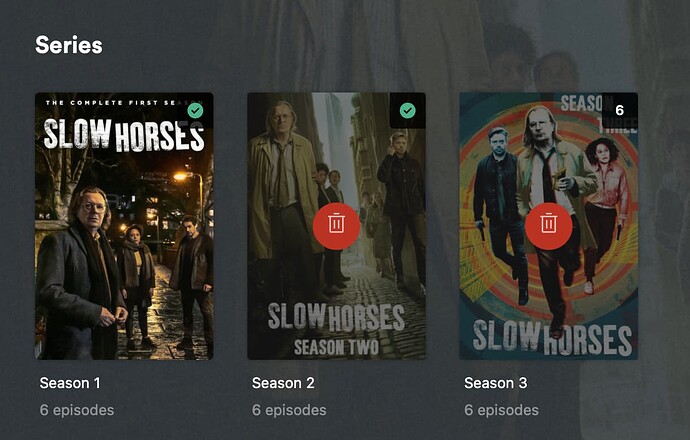Image resolution: width=690 pixels, height=440 pixels.
Task: Select the 6 episodes text under Season 3
Action: click(501, 410)
